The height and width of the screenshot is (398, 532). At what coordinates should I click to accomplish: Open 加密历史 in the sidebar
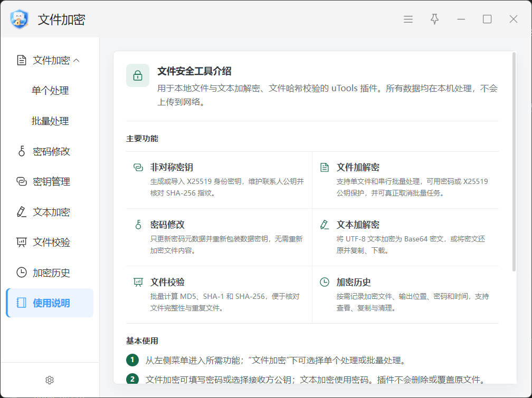click(x=50, y=273)
